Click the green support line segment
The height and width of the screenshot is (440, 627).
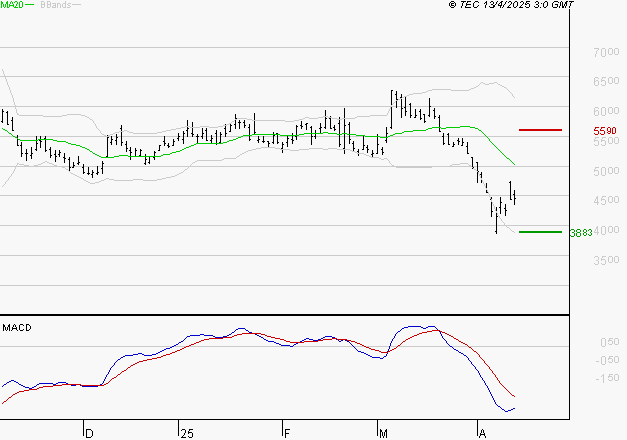(540, 232)
